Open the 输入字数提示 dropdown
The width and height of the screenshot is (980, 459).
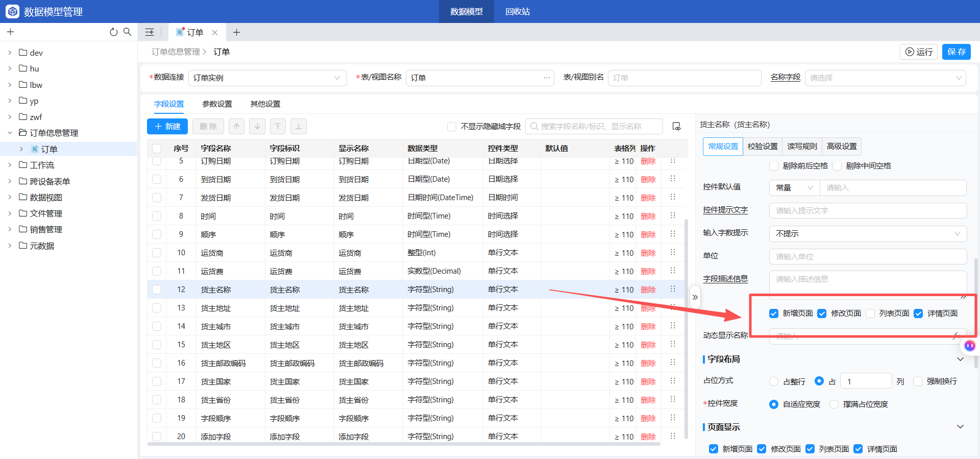point(868,233)
